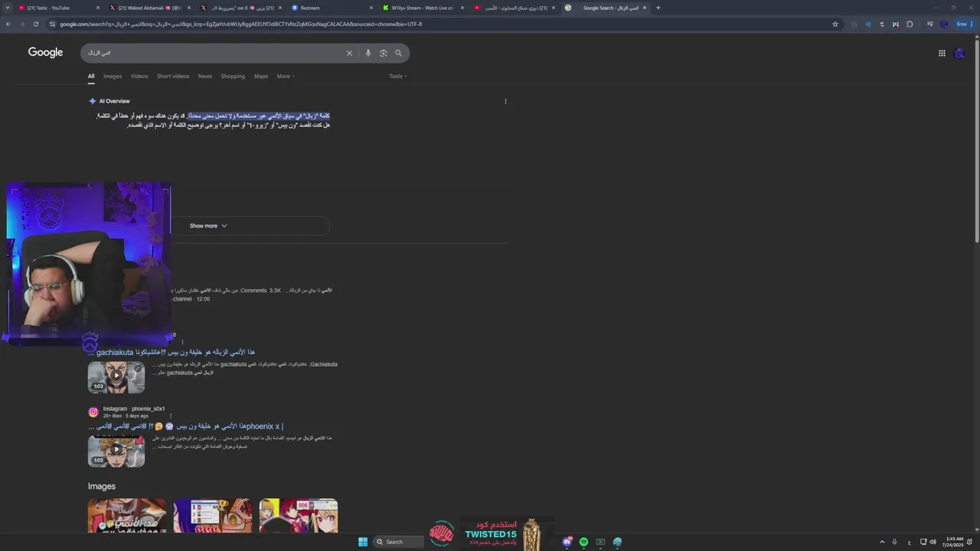Bookmark this page with the star icon
Viewport: 980px width, 551px height.
click(835, 24)
